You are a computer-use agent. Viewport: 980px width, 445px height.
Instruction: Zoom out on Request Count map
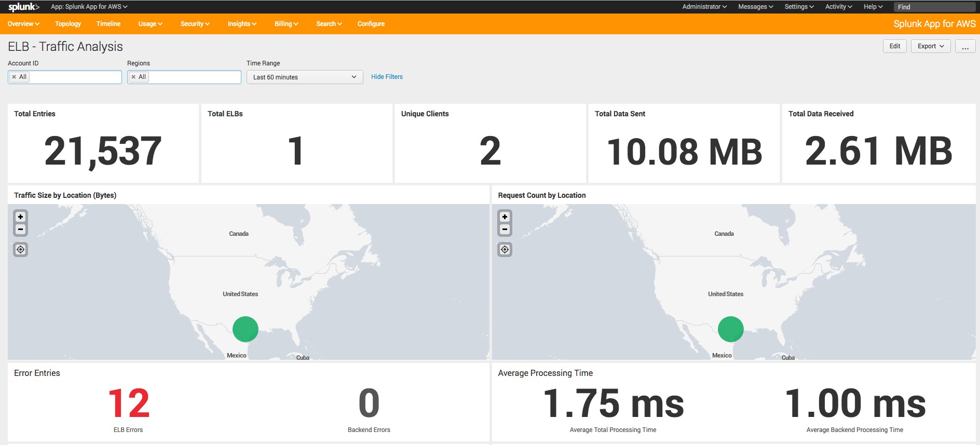pos(505,230)
